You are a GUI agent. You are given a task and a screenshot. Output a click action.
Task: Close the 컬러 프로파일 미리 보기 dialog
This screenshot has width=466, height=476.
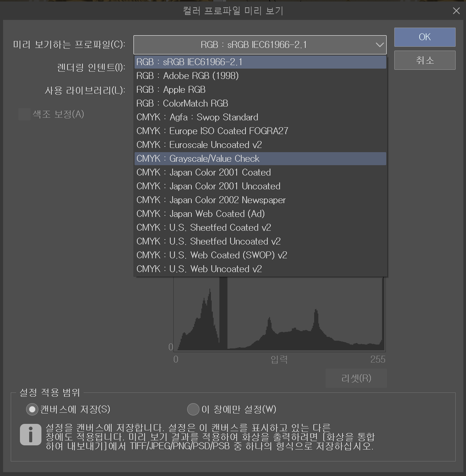tap(456, 11)
